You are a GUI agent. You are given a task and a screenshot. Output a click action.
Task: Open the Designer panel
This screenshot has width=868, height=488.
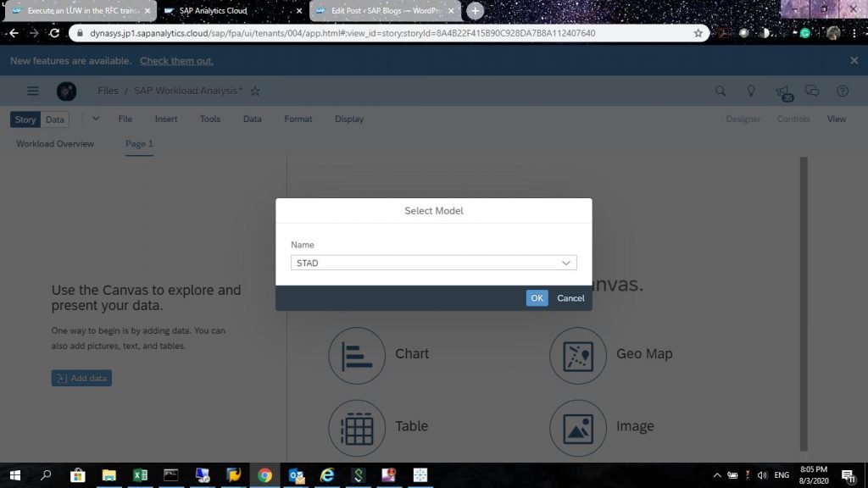pos(743,119)
